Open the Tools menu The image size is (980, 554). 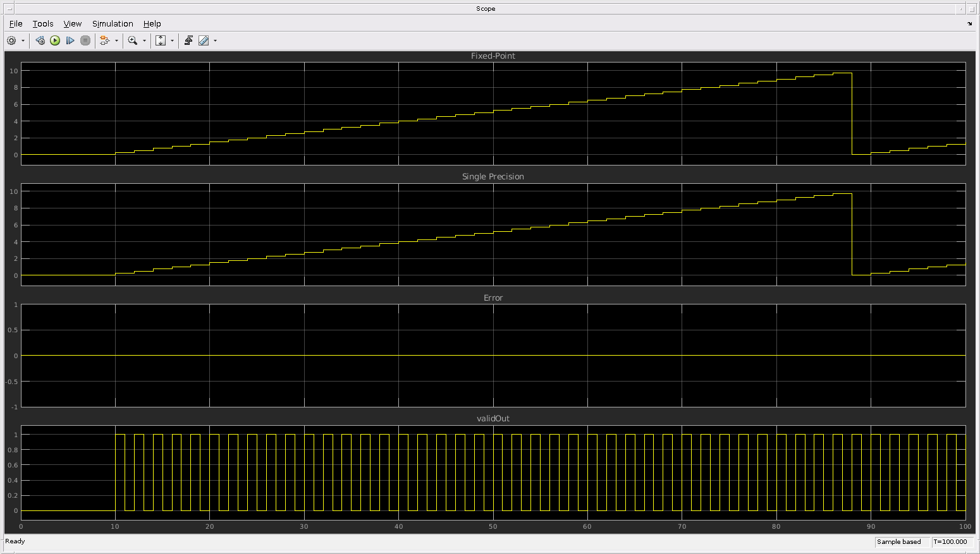(x=43, y=23)
